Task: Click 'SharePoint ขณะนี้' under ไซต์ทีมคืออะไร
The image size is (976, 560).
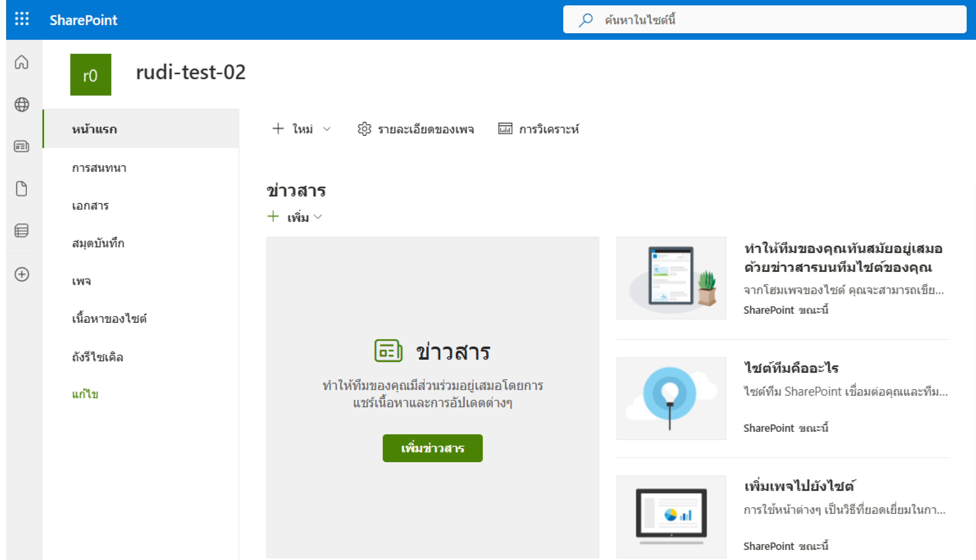Action: pos(786,428)
